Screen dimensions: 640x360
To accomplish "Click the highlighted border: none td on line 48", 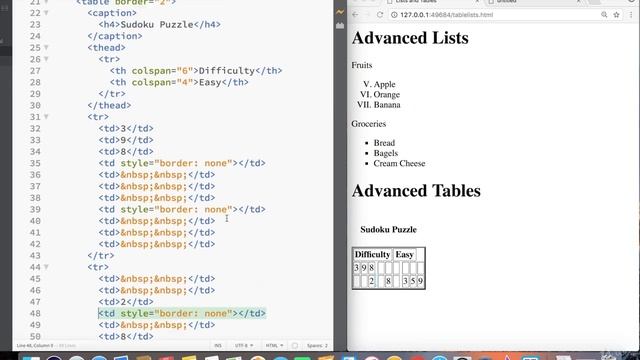I will point(182,313).
